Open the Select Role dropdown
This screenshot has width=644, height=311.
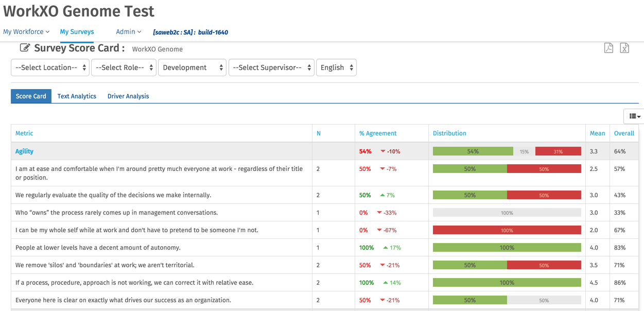pyautogui.click(x=124, y=67)
